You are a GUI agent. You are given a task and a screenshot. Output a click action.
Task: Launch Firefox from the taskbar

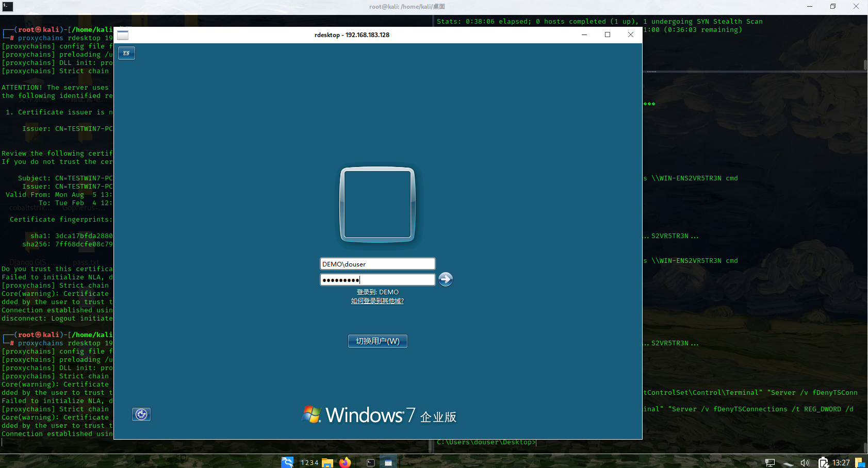tap(345, 462)
